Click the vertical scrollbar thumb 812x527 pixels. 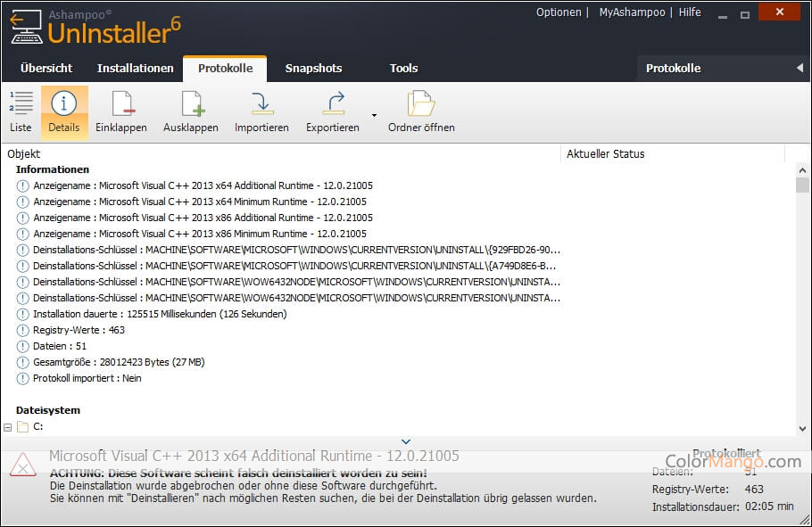[x=802, y=185]
